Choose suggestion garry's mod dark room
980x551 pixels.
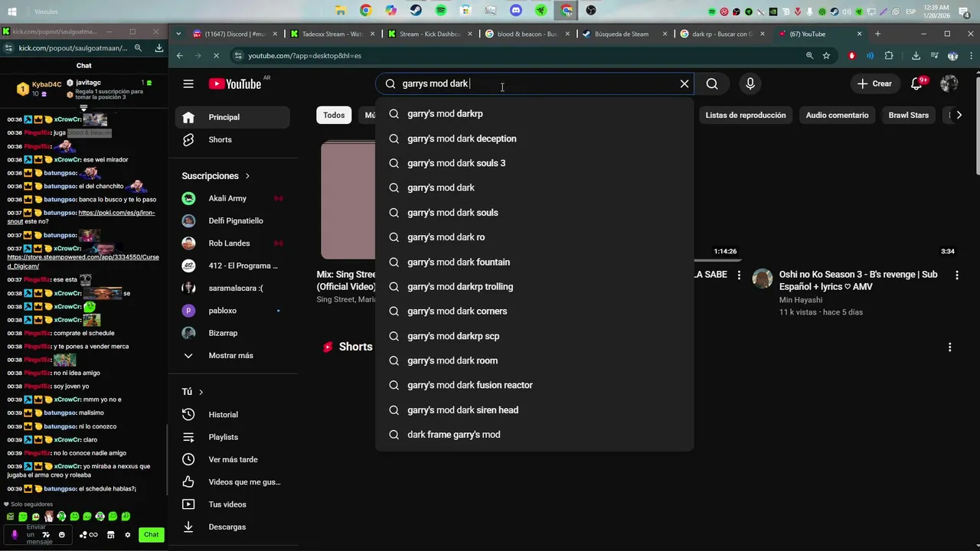[534, 360]
